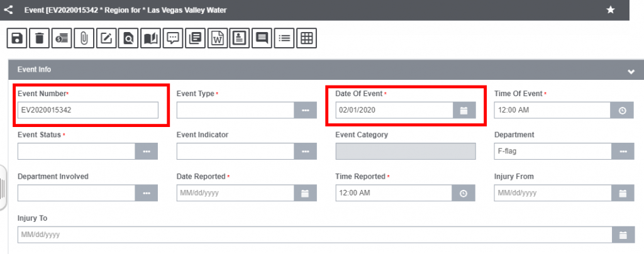The image size is (644, 254).
Task: Click the document search magnifier icon
Action: point(128,38)
